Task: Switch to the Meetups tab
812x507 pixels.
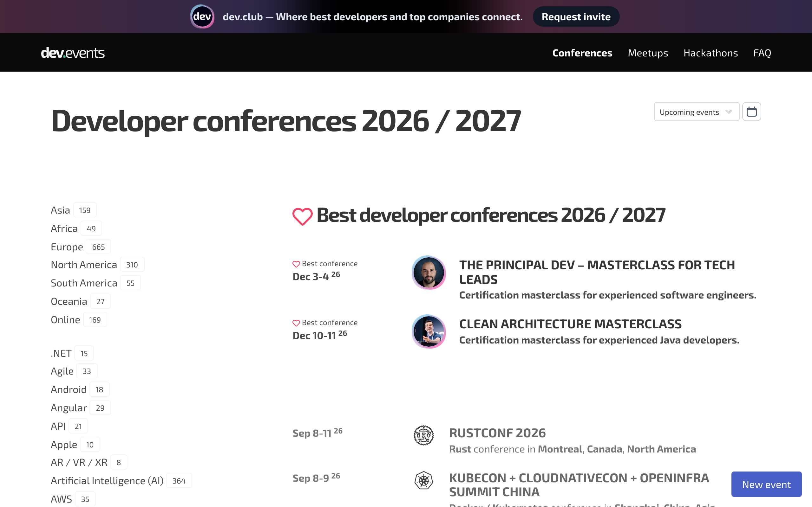Action: click(x=648, y=53)
